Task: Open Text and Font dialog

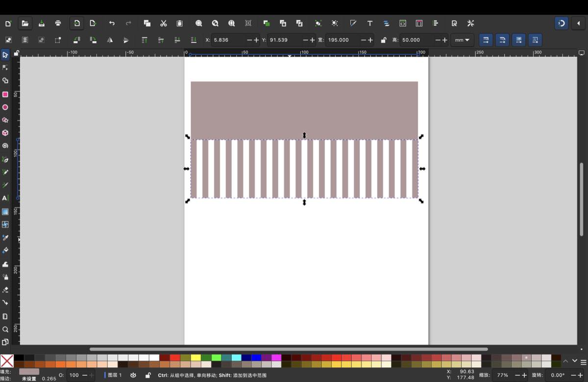Action: tap(370, 23)
